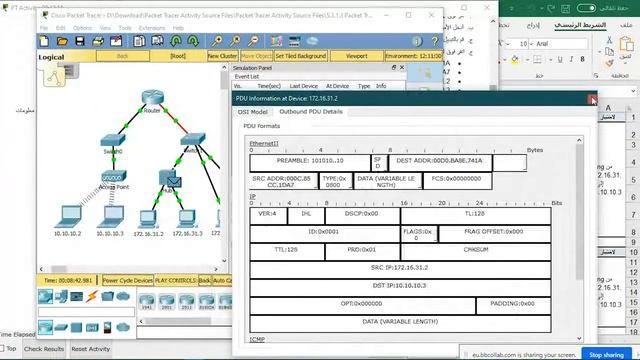Select the 172.16.31.3 PC in topology

[187, 219]
